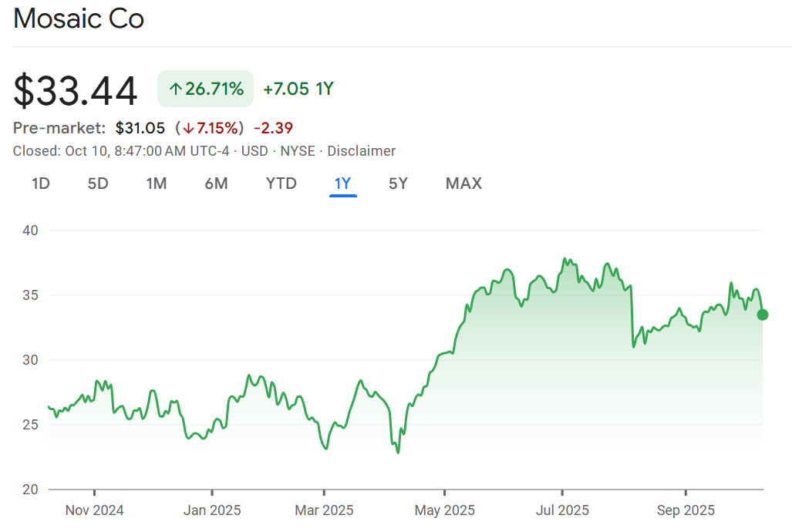
Task: Open the 6M chart view
Action: [x=216, y=184]
